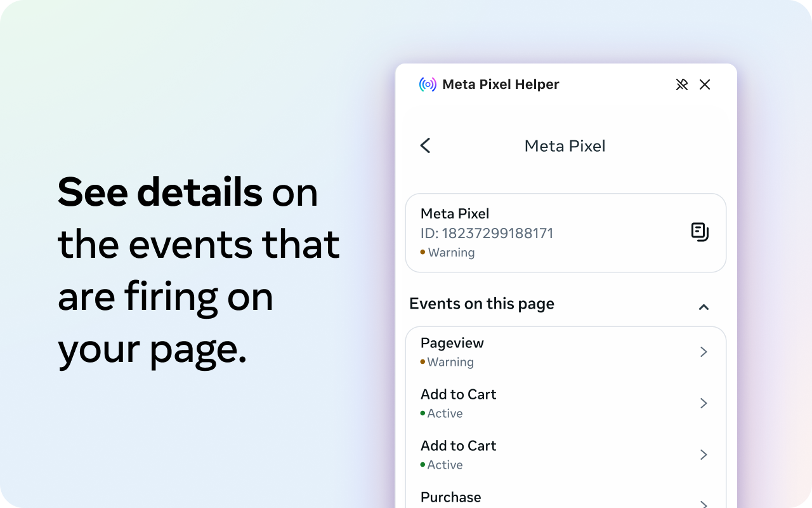Click the green Active status dot under Add to Cart
The height and width of the screenshot is (508, 812).
click(422, 413)
